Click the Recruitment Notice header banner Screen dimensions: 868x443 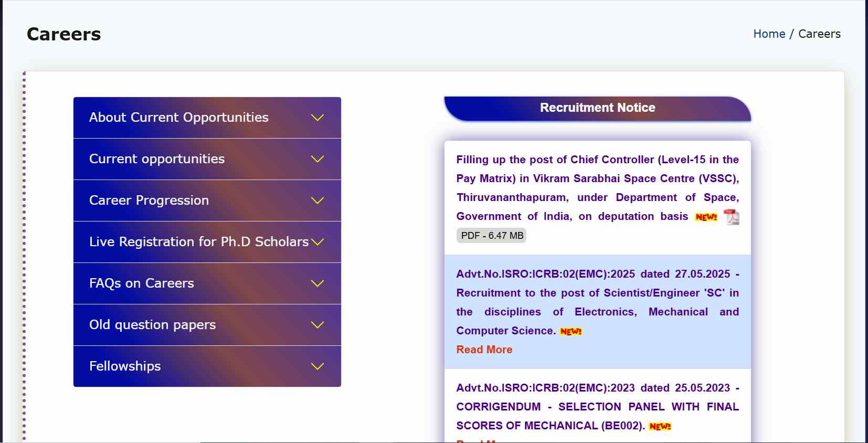click(597, 108)
